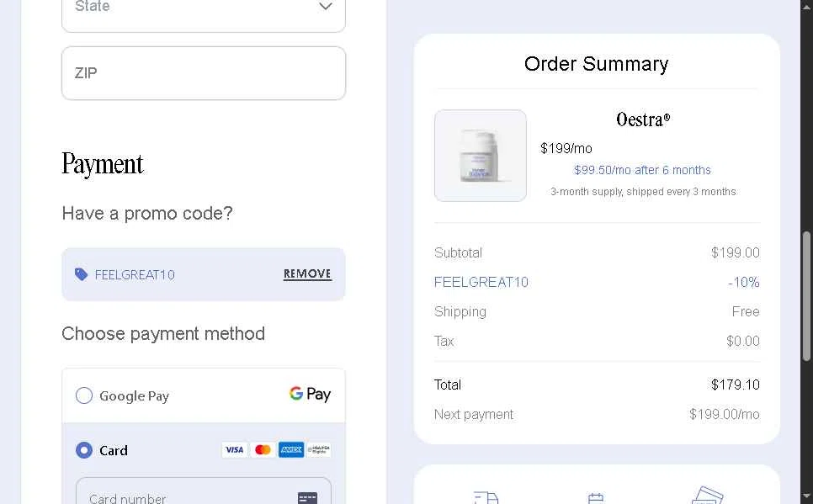813x504 pixels.
Task: Click the delivery truck icon
Action: [486, 498]
